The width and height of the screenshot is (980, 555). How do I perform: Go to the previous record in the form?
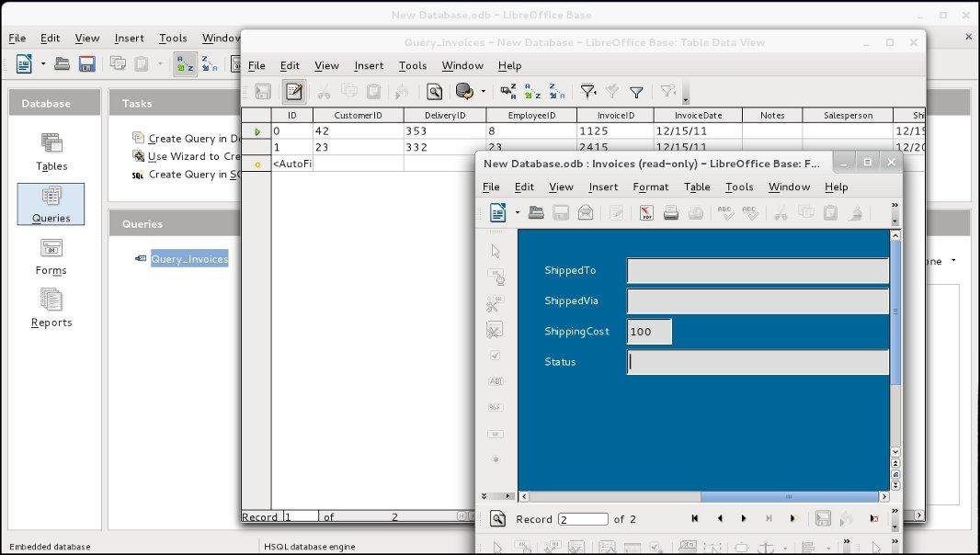pyautogui.click(x=720, y=519)
